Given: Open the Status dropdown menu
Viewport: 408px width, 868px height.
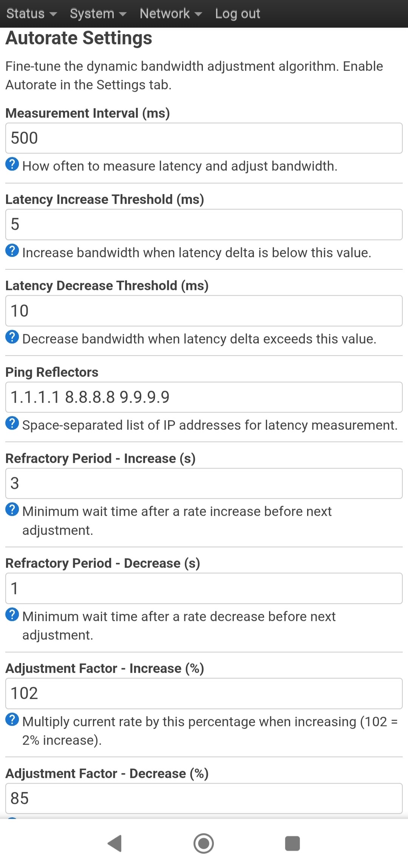Looking at the screenshot, I should [32, 14].
